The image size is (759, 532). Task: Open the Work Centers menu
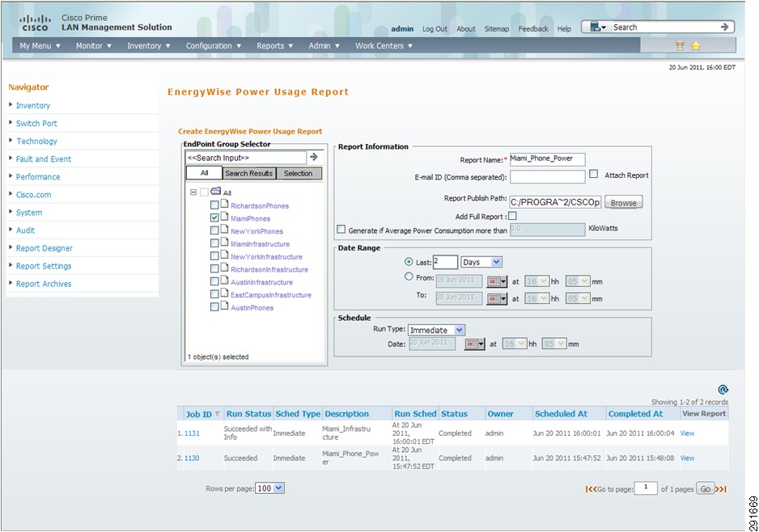[x=384, y=46]
